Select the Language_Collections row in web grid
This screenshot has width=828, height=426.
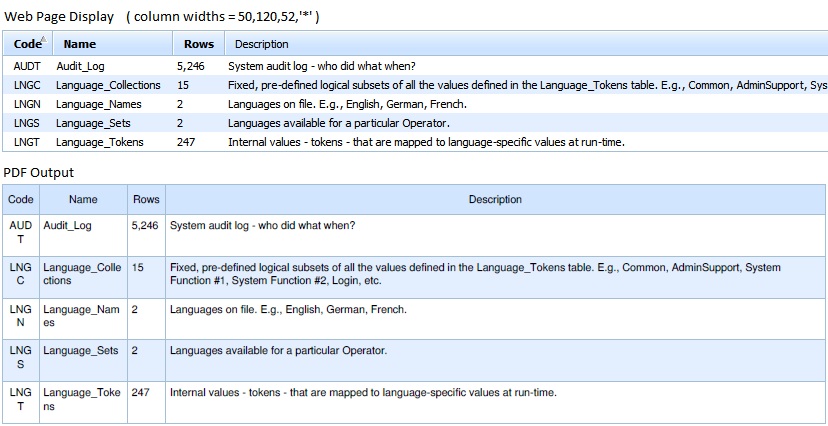click(x=415, y=85)
